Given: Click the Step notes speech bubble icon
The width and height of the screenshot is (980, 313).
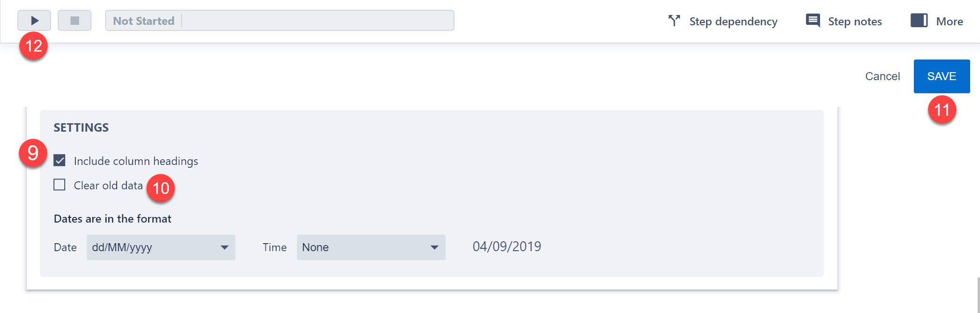Looking at the screenshot, I should pyautogui.click(x=813, y=21).
